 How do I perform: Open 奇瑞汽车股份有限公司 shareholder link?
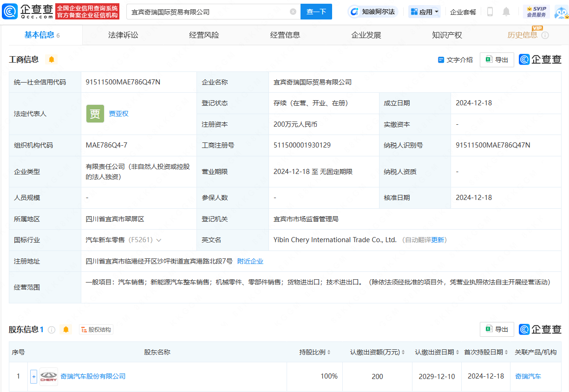93,376
